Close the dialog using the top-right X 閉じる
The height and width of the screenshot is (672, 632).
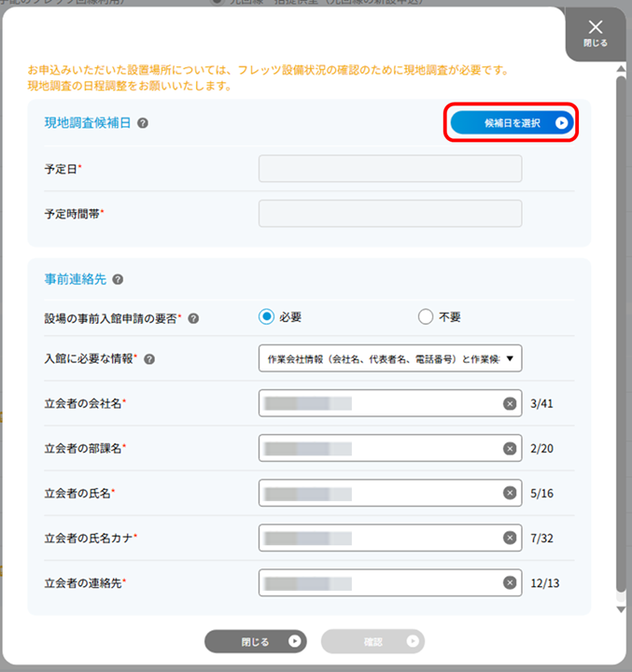point(596,34)
